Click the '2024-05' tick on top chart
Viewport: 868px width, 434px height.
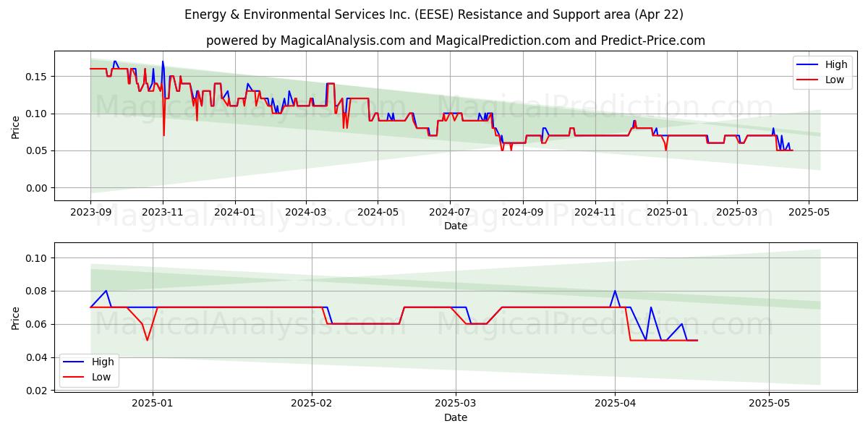[378, 213]
